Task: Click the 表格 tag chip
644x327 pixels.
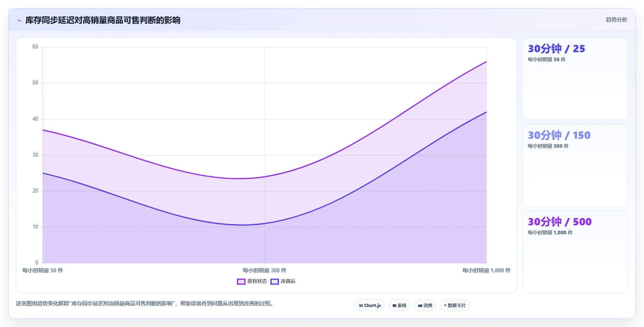Action: click(399, 305)
